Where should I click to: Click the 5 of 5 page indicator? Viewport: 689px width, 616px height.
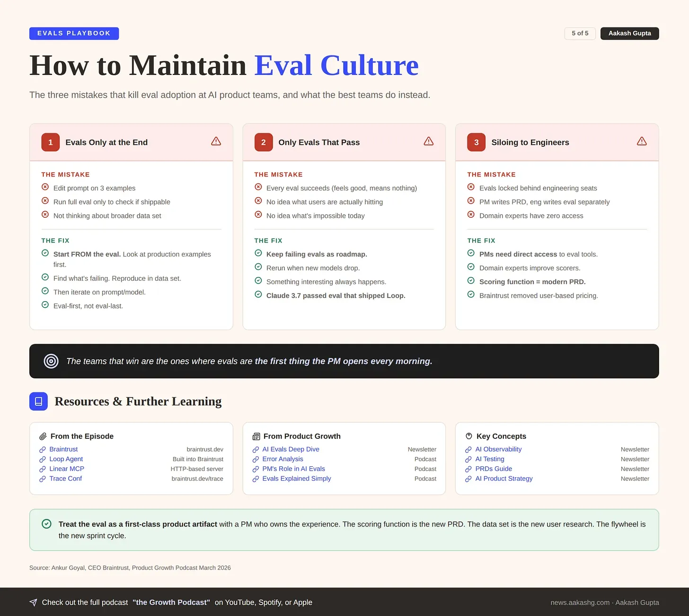tap(580, 33)
